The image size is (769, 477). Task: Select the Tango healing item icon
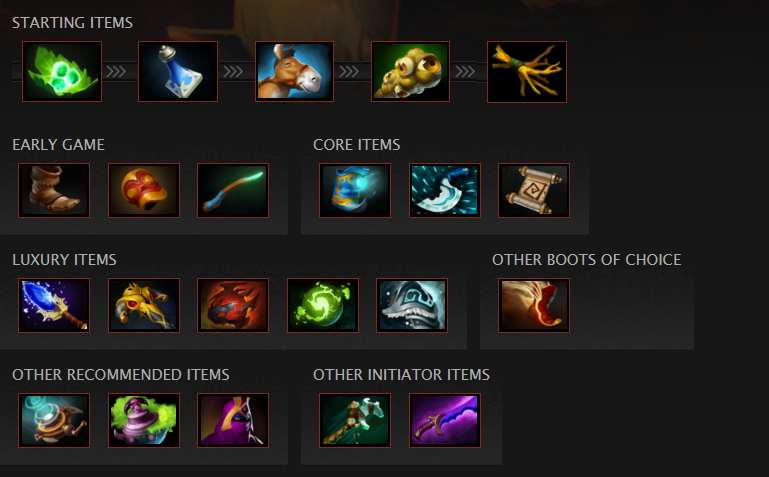tap(62, 72)
